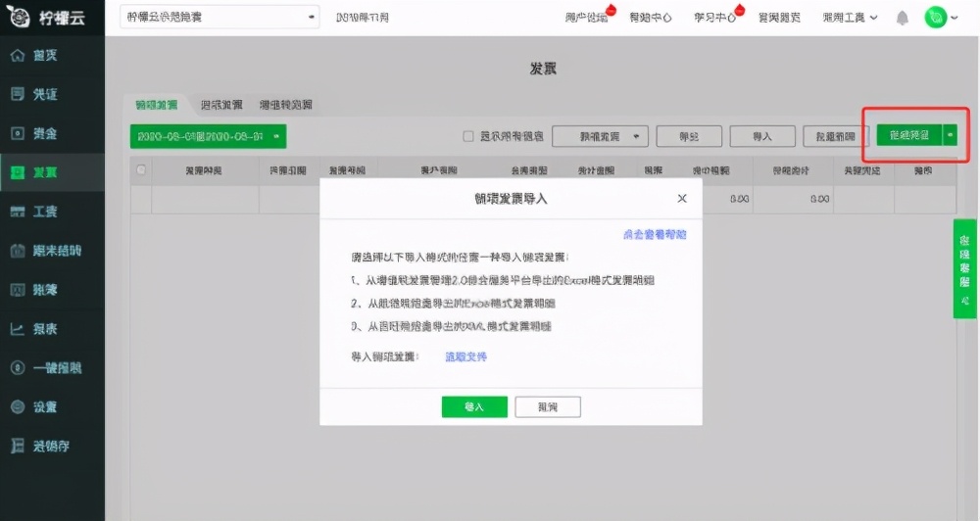Open the batch-operation dropdown in toolbar
The width and height of the screenshot is (980, 521).
pyautogui.click(x=600, y=136)
